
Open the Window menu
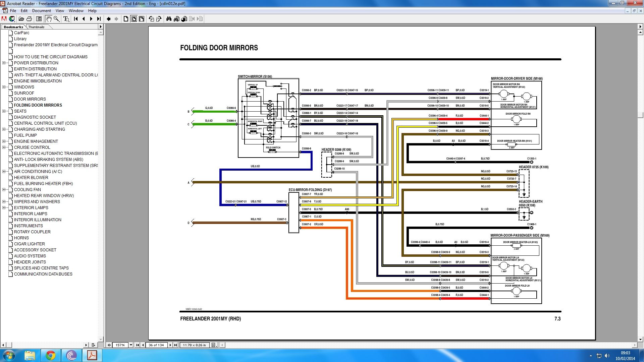[x=76, y=11]
